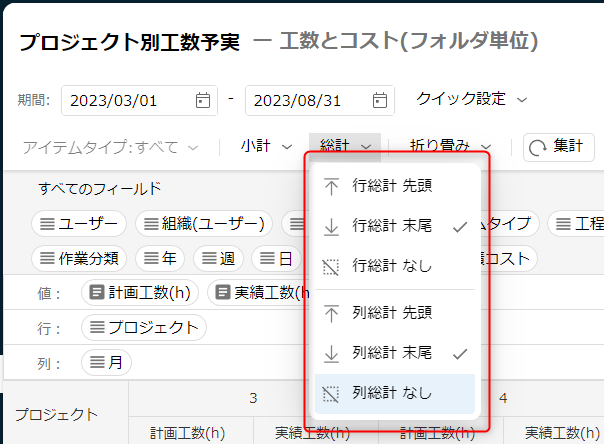Open calendar picker for start date 2023/03/01
Image resolution: width=604 pixels, height=444 pixels.
pyautogui.click(x=203, y=100)
